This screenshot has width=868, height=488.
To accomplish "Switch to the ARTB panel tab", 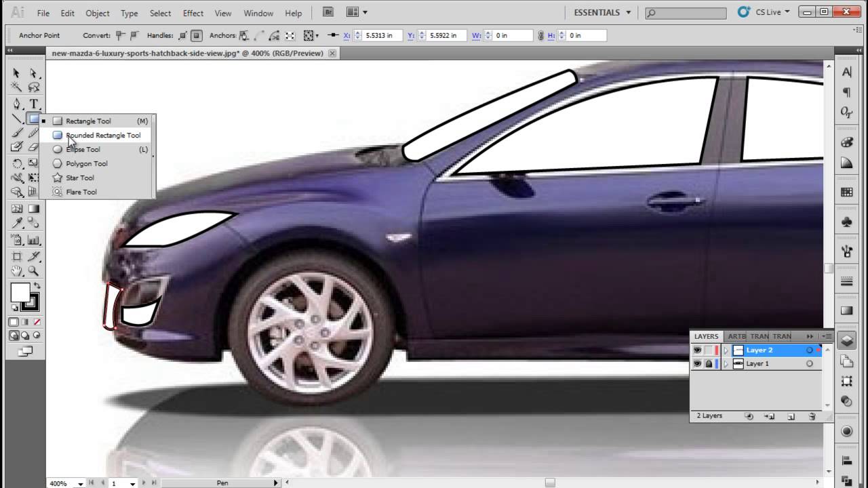I will tap(736, 336).
